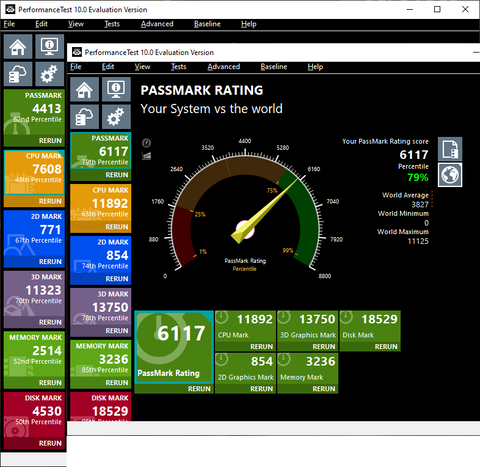Select the front sidebar's 3D Mark 13750 score
This screenshot has height=467, width=480.
pos(110,307)
